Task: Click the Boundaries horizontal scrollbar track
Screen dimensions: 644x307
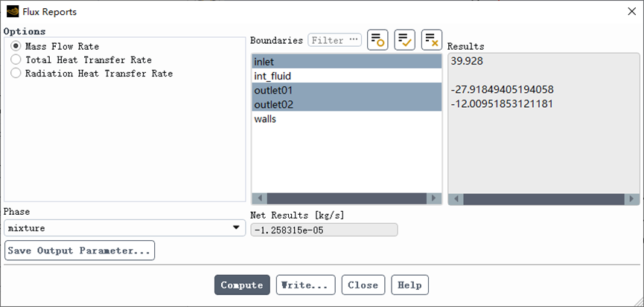Action: pyautogui.click(x=347, y=198)
